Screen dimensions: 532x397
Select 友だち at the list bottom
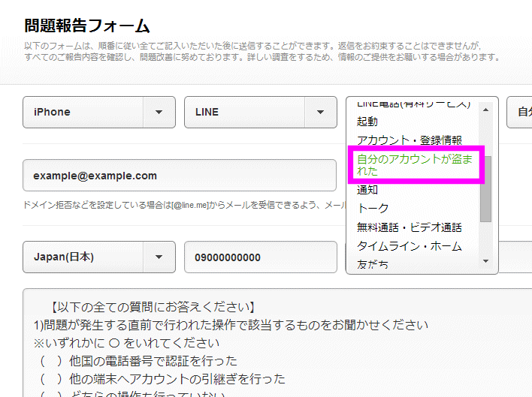click(x=373, y=263)
